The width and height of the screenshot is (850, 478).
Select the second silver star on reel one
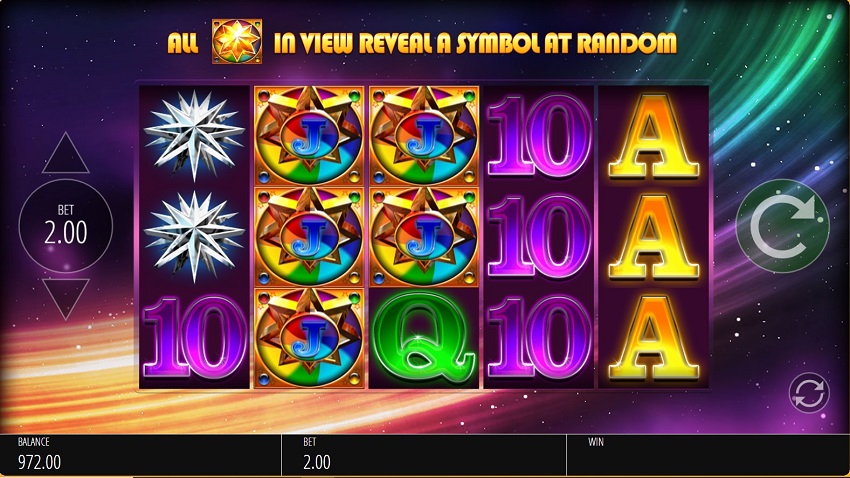pos(194,236)
